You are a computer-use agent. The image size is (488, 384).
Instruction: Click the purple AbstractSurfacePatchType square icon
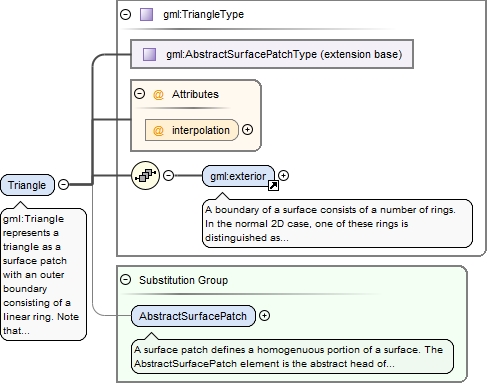coord(149,54)
